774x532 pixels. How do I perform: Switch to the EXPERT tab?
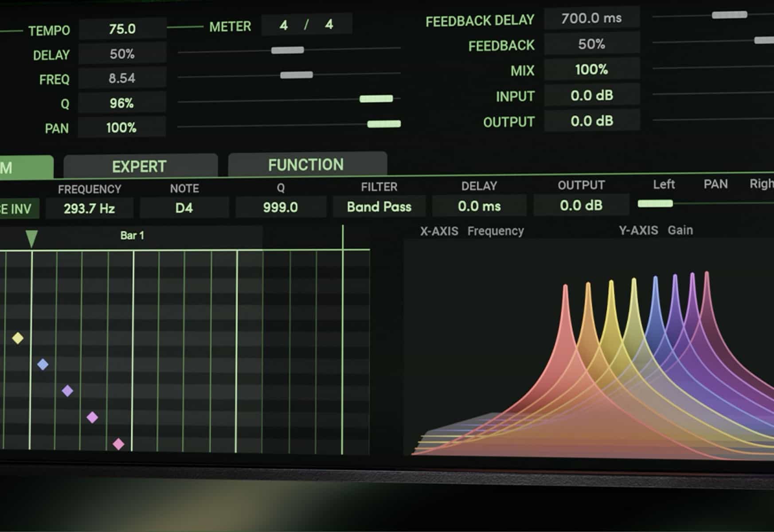point(140,167)
